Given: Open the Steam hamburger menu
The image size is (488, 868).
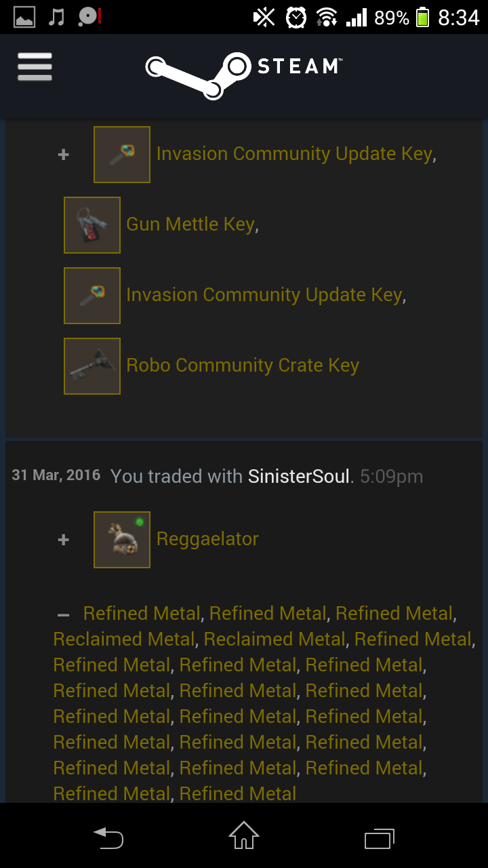Looking at the screenshot, I should (35, 67).
